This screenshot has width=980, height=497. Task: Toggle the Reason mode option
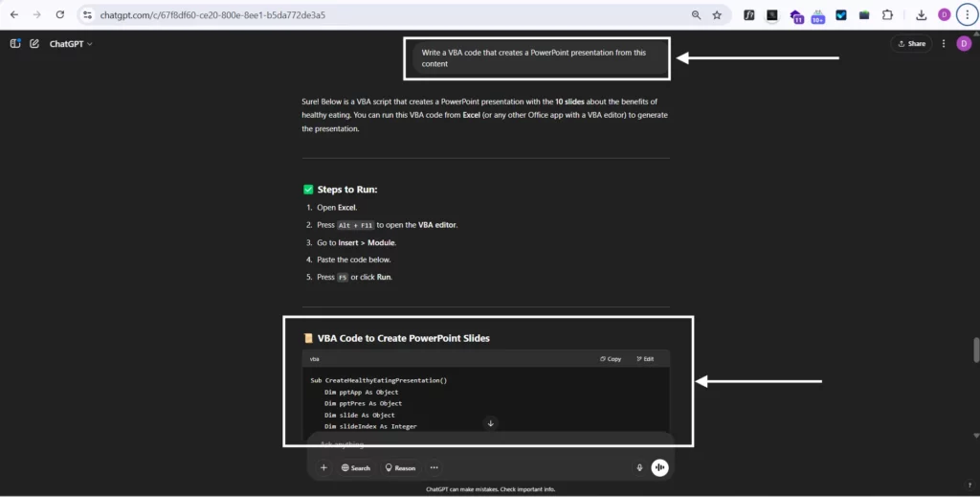pyautogui.click(x=400, y=468)
